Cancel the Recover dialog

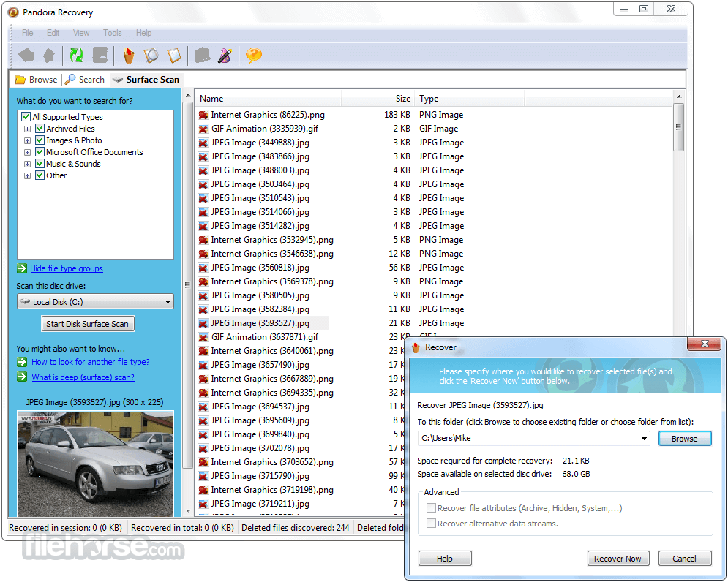click(684, 559)
